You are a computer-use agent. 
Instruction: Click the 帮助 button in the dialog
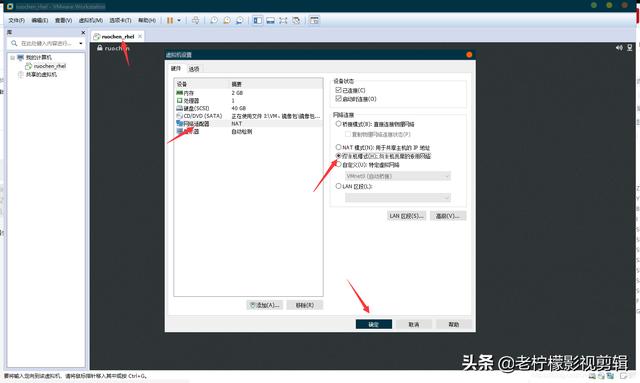[x=454, y=324]
